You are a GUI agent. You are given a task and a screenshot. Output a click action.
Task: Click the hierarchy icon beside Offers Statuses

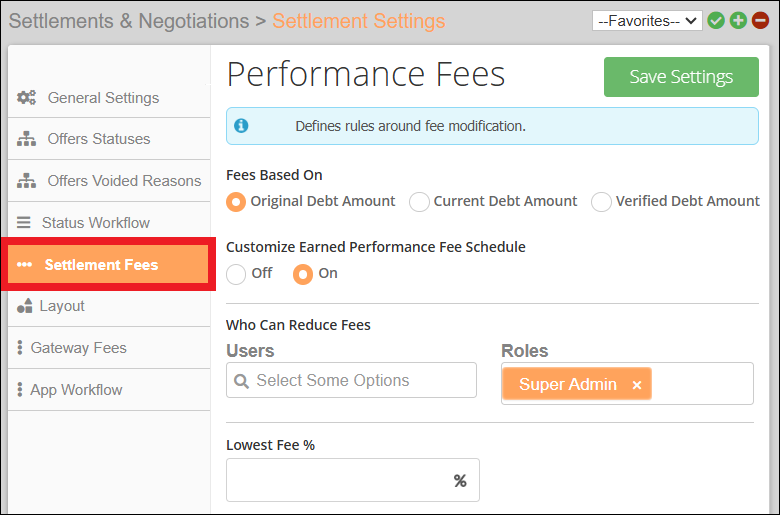(x=26, y=139)
